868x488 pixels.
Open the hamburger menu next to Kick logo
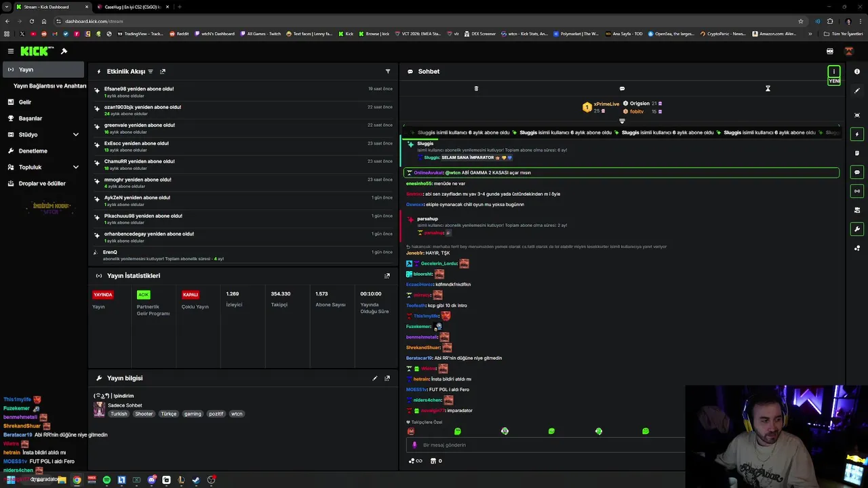tap(10, 51)
